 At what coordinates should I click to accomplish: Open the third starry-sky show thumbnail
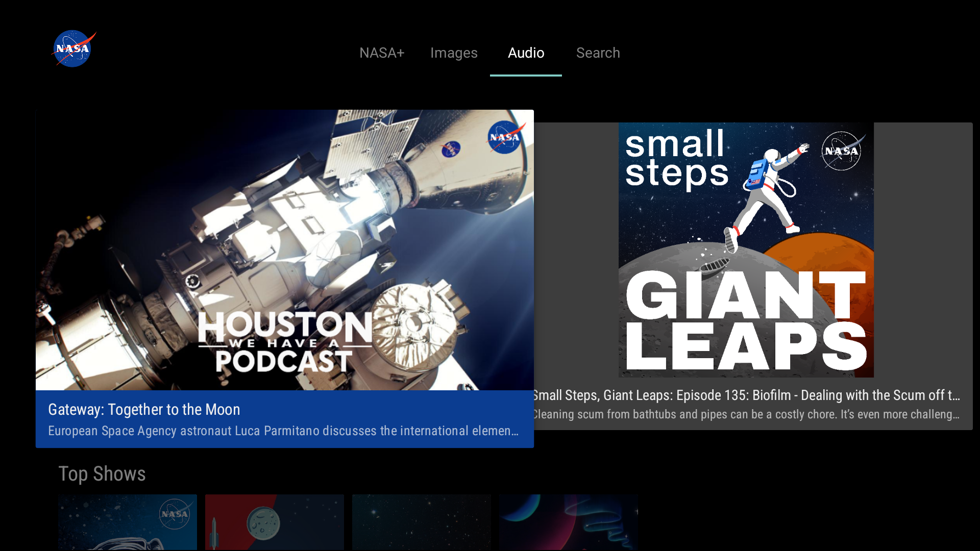click(421, 522)
